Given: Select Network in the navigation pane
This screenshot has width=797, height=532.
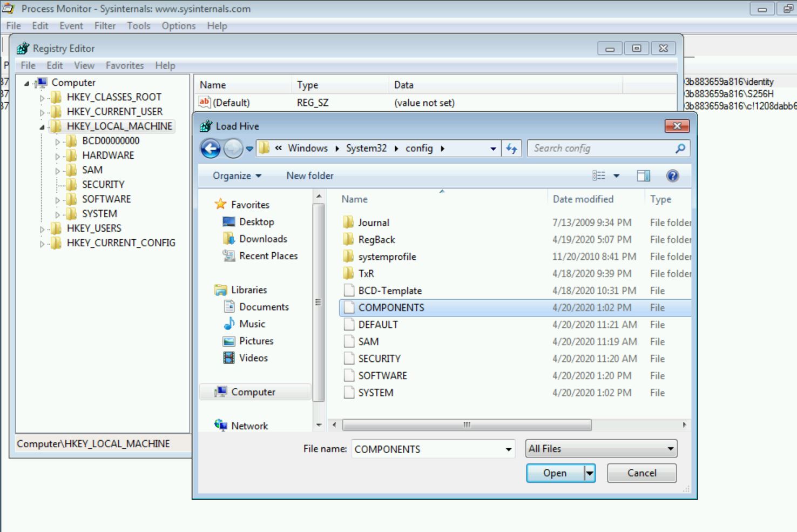Looking at the screenshot, I should coord(241,426).
